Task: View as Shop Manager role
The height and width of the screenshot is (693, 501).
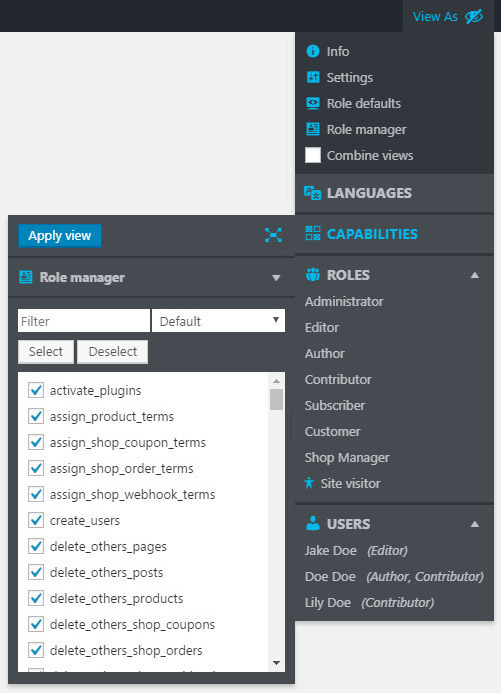Action: click(347, 457)
